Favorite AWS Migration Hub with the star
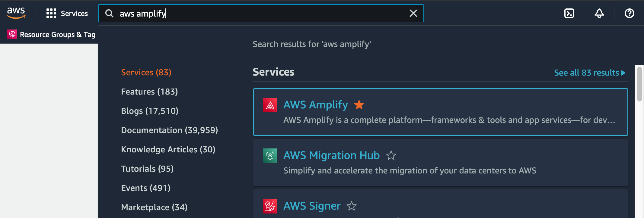644x218 pixels. tap(391, 155)
